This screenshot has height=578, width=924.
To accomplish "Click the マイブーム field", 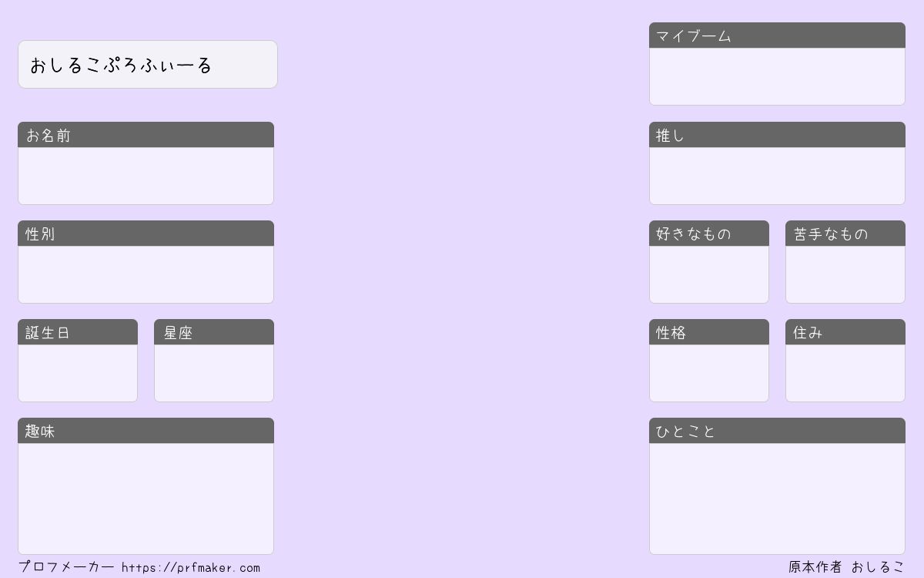I will tap(777, 76).
